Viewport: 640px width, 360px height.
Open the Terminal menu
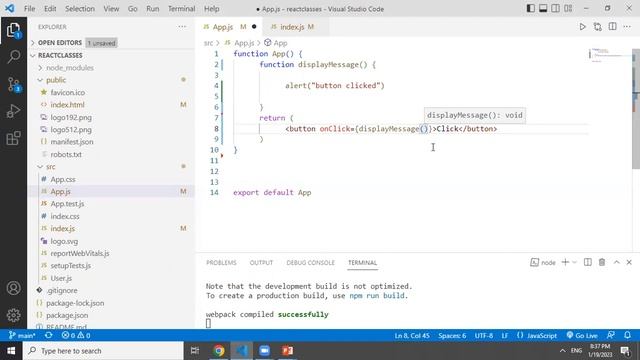(x=182, y=9)
